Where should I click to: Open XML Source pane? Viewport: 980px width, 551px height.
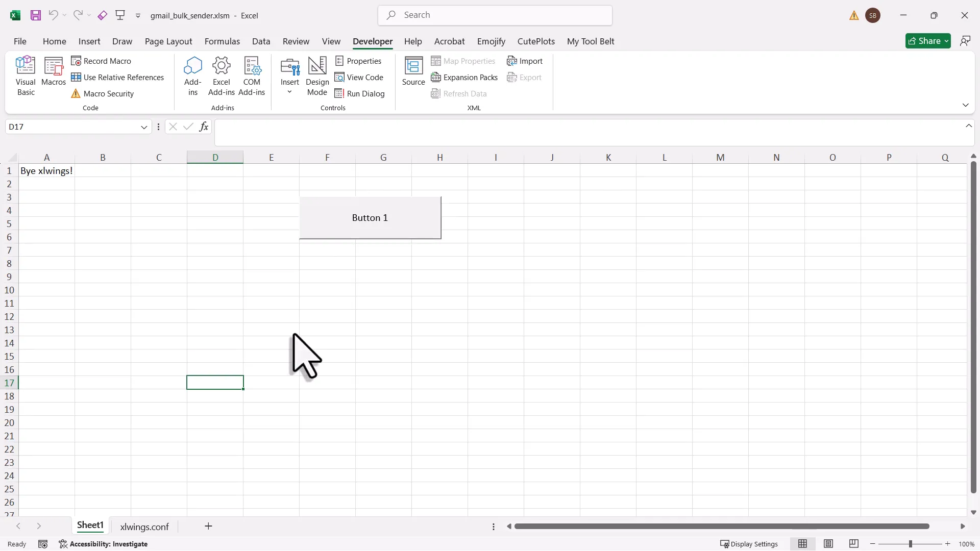[x=413, y=71]
